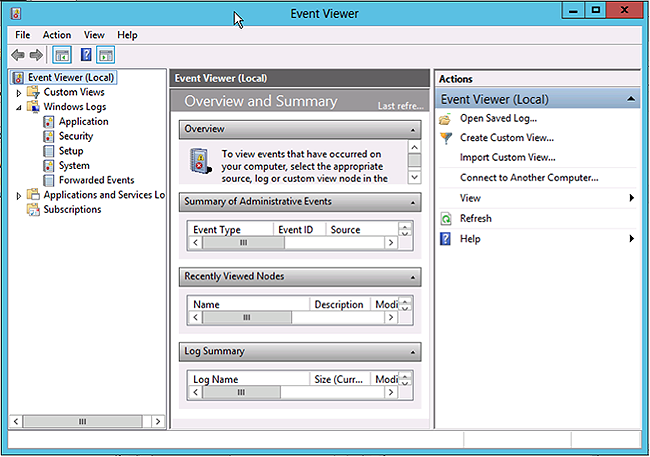Click Import Custom View action

tap(507, 158)
